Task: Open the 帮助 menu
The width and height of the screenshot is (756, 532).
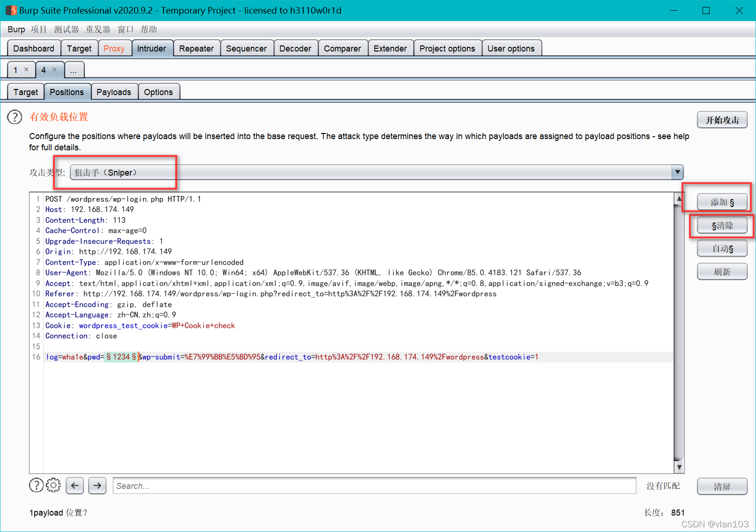Action: point(149,30)
